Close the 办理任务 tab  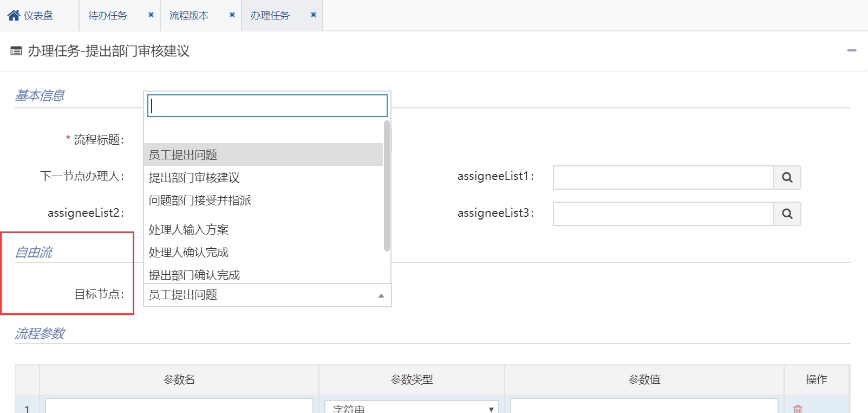(314, 15)
